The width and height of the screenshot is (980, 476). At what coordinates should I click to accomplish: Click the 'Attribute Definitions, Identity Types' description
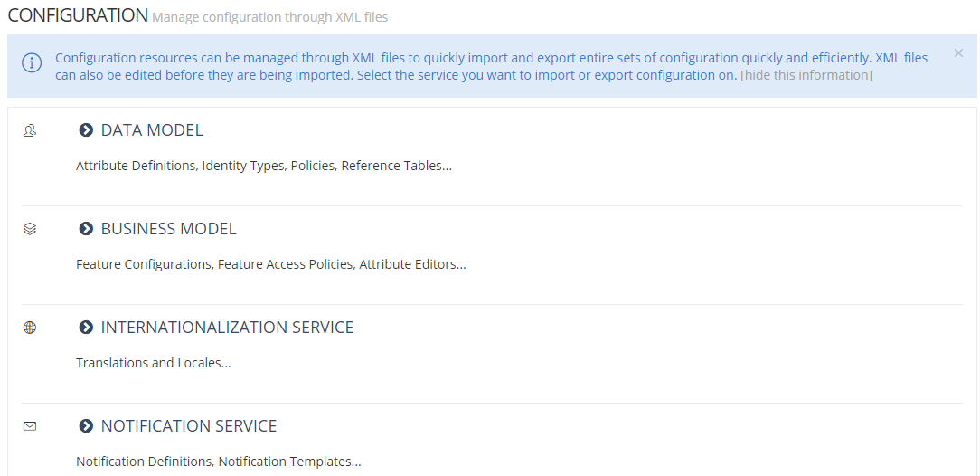click(263, 167)
